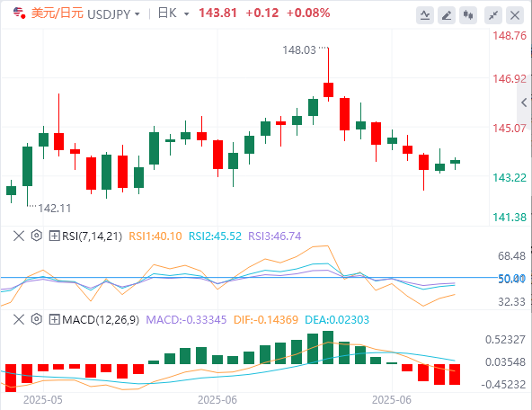Open the indicator line chart icon
The height and width of the screenshot is (410, 532).
click(x=425, y=15)
